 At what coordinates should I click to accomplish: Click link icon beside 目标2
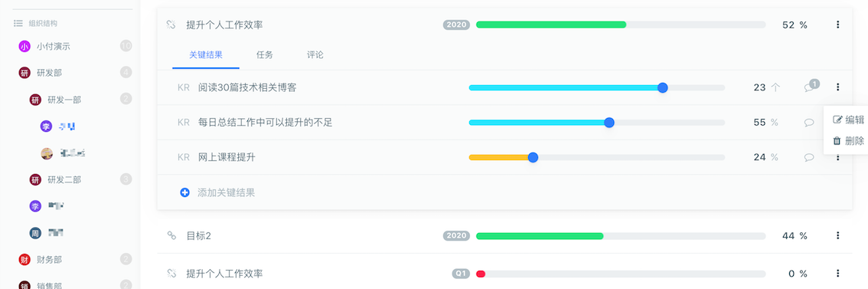[x=171, y=236]
